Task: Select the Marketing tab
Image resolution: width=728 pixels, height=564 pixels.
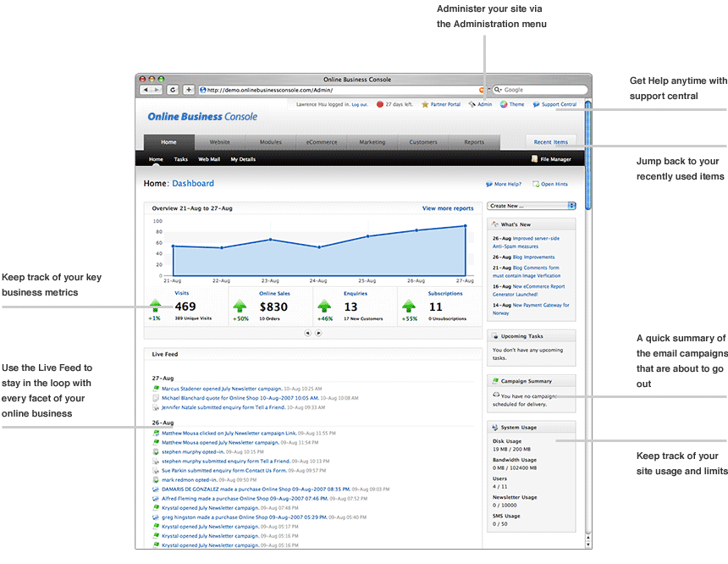Action: point(372,142)
